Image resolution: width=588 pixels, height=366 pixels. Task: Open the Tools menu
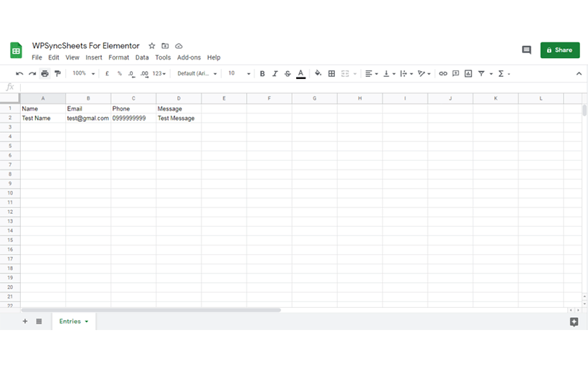coord(163,57)
